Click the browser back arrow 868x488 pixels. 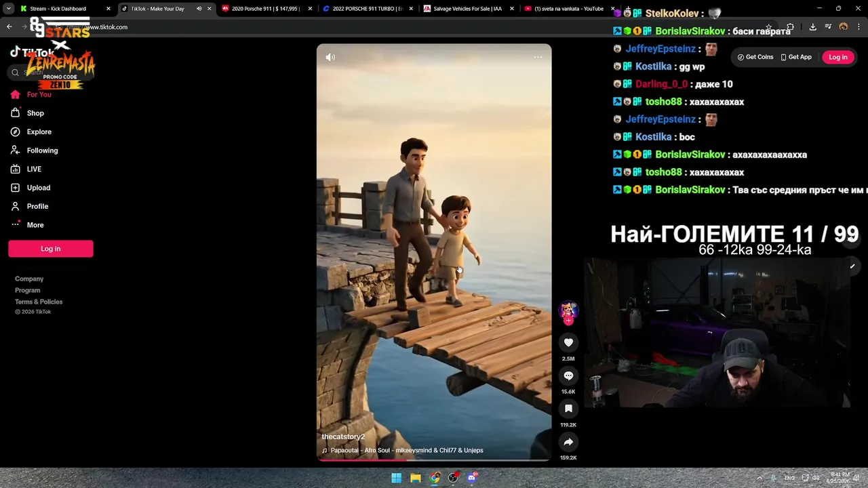point(9,27)
